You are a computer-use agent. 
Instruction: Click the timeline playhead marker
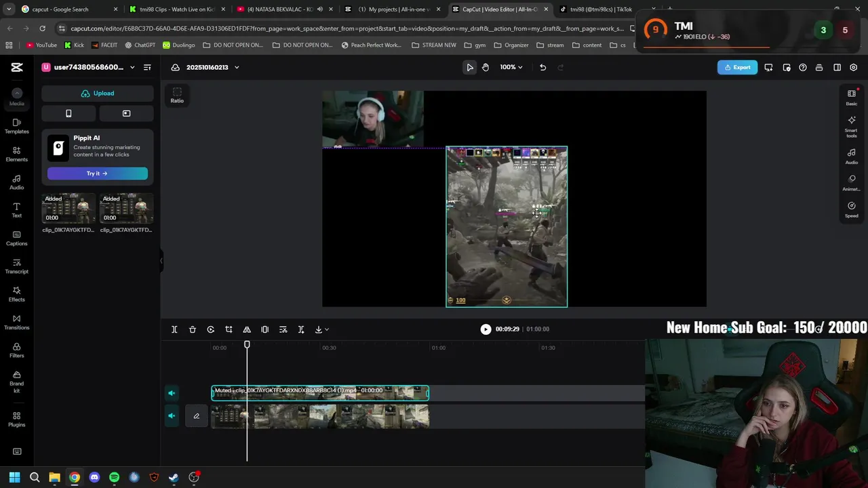point(247,344)
